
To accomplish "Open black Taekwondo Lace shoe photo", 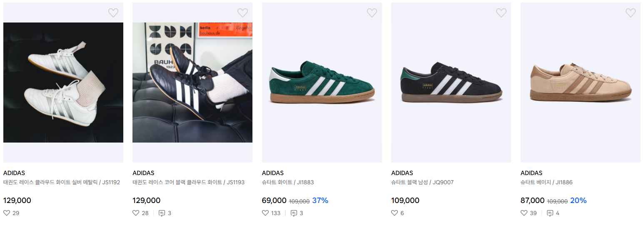I will pos(192,83).
